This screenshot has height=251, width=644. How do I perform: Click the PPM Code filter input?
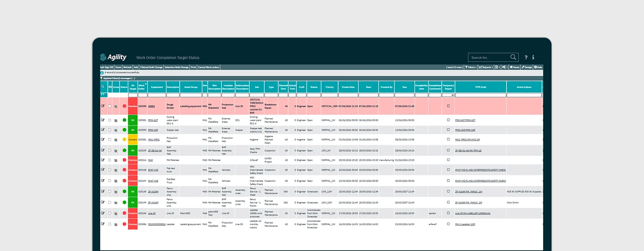click(x=481, y=95)
